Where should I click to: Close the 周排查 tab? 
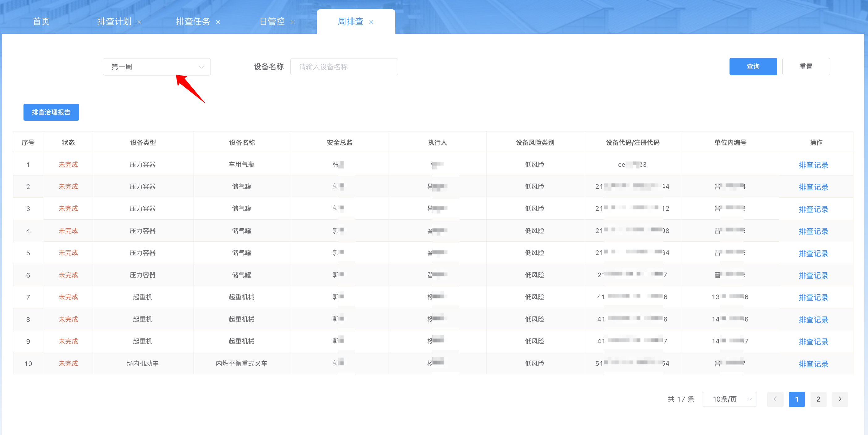tap(371, 22)
